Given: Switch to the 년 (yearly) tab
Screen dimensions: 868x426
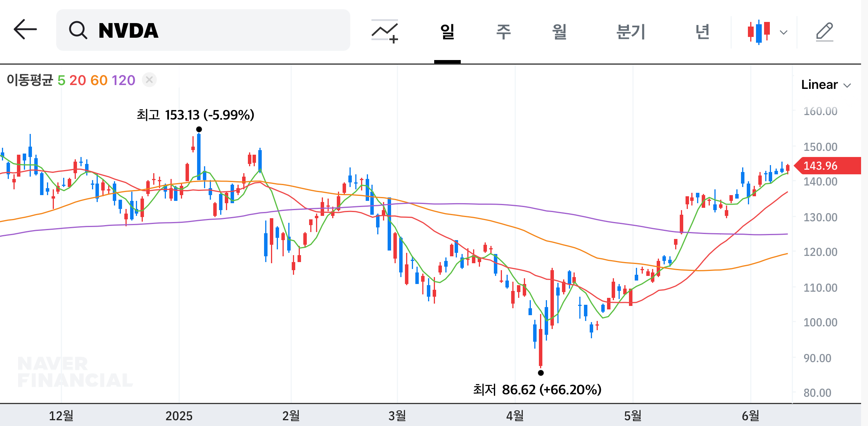Looking at the screenshot, I should (x=702, y=31).
